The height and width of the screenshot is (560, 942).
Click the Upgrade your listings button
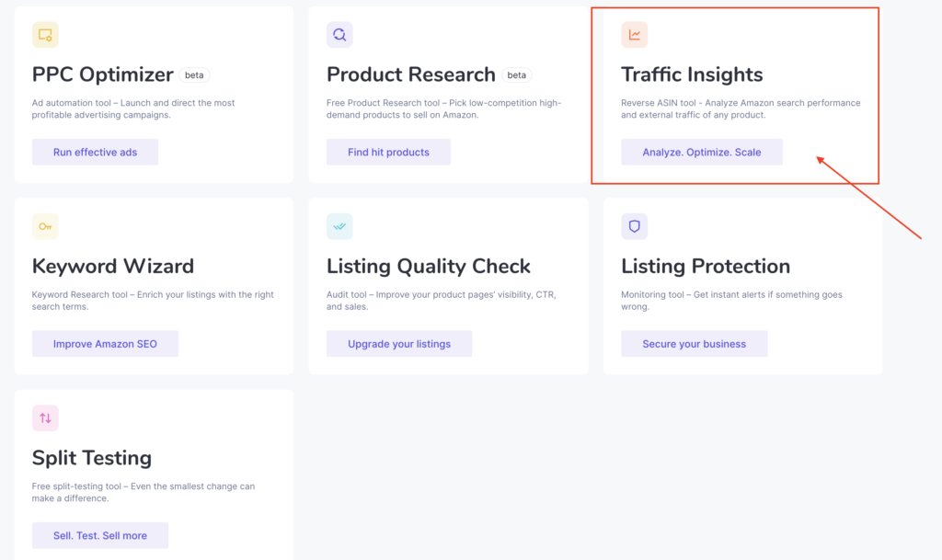(x=399, y=344)
